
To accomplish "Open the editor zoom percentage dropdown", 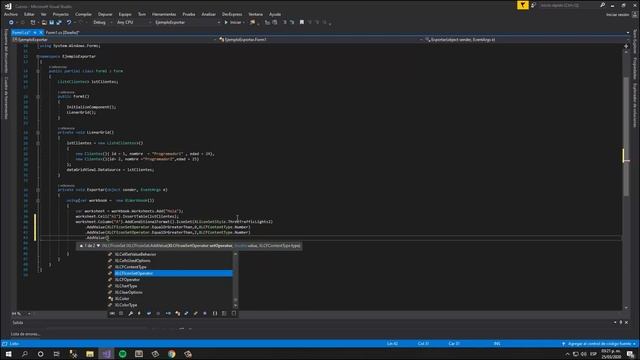I will click(x=29, y=313).
